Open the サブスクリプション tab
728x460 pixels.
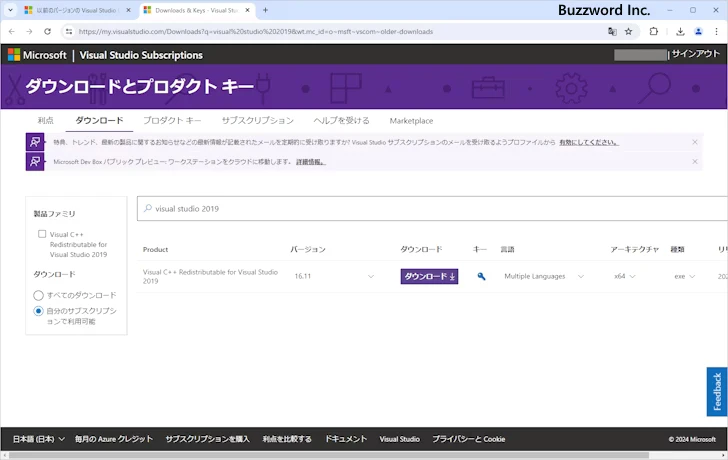pos(258,121)
